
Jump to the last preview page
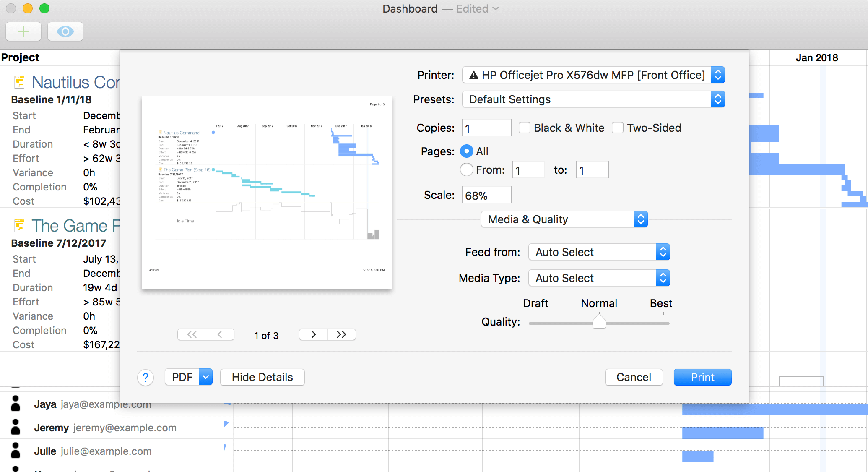(x=342, y=334)
